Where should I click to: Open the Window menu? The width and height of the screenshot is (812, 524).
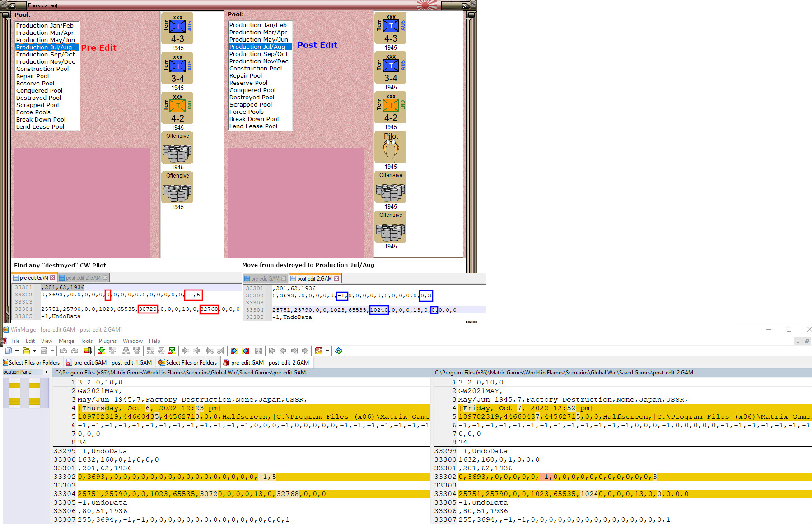coord(133,341)
